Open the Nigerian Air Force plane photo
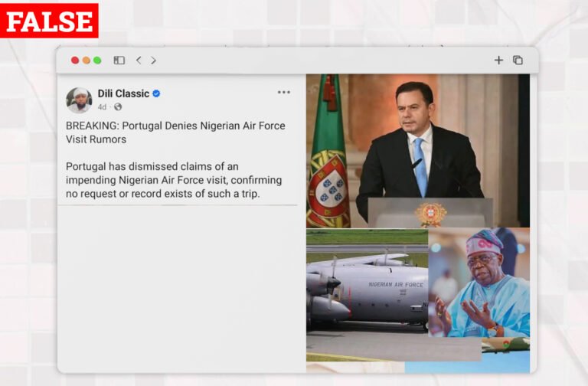Screen dimensions: 588x386 click(x=367, y=294)
